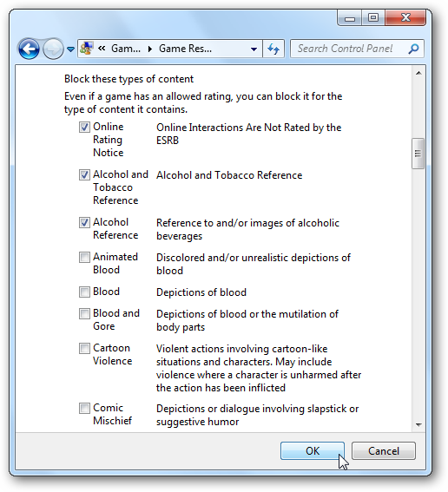Expand the arrow between Gam... and Game Res...

tap(150, 49)
